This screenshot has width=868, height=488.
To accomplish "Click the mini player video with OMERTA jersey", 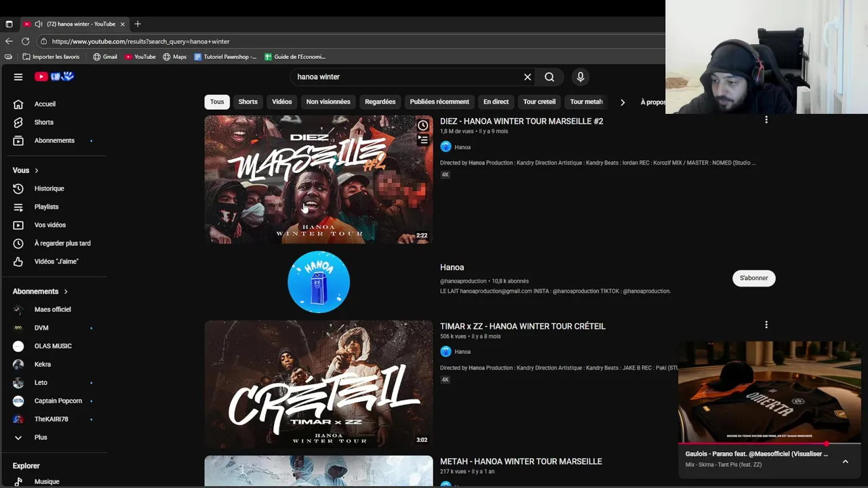I will [x=770, y=392].
